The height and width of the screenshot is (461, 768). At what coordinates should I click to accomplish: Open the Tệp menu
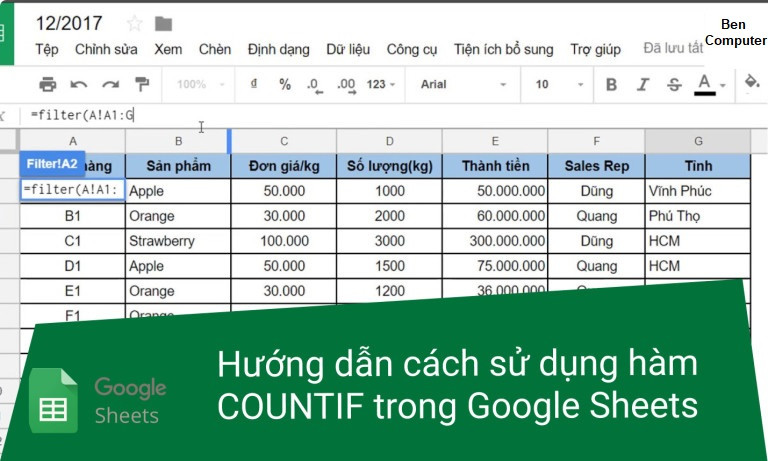(x=47, y=49)
